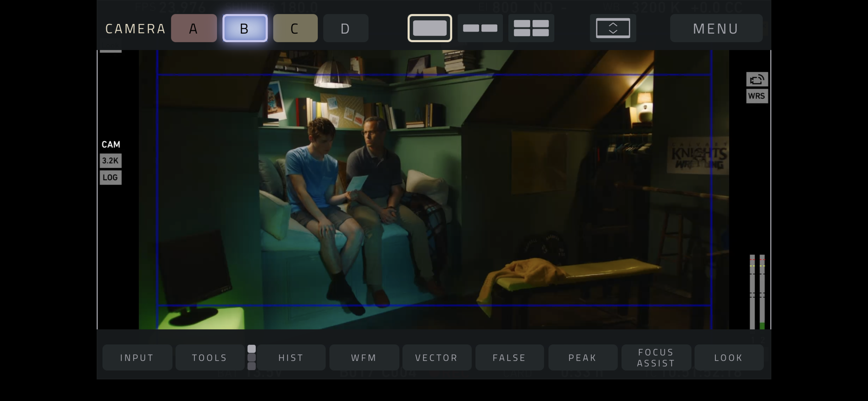Switch to single view layout
The image size is (868, 401).
point(429,28)
